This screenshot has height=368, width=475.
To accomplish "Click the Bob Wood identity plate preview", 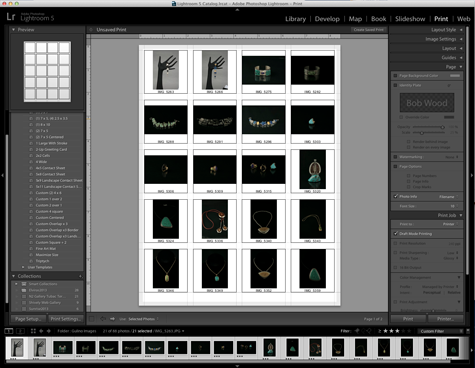I will 427,103.
